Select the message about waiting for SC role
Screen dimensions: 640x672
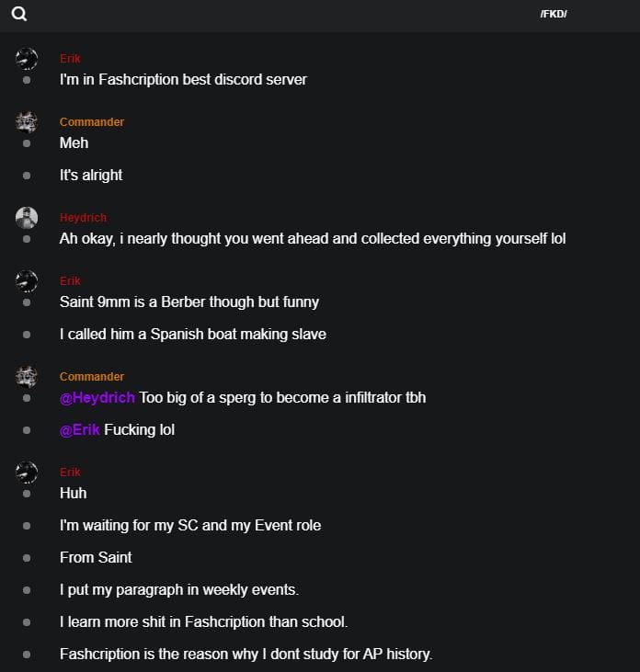point(190,526)
